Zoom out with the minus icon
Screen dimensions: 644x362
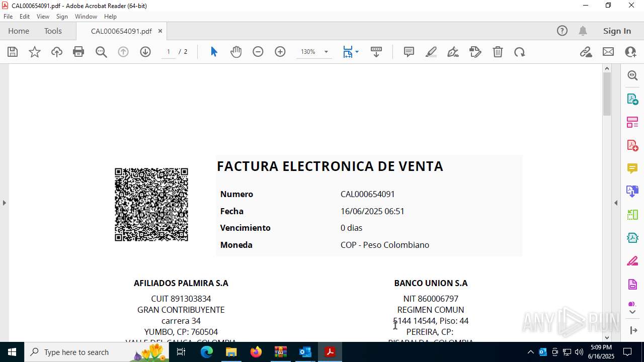(x=258, y=52)
